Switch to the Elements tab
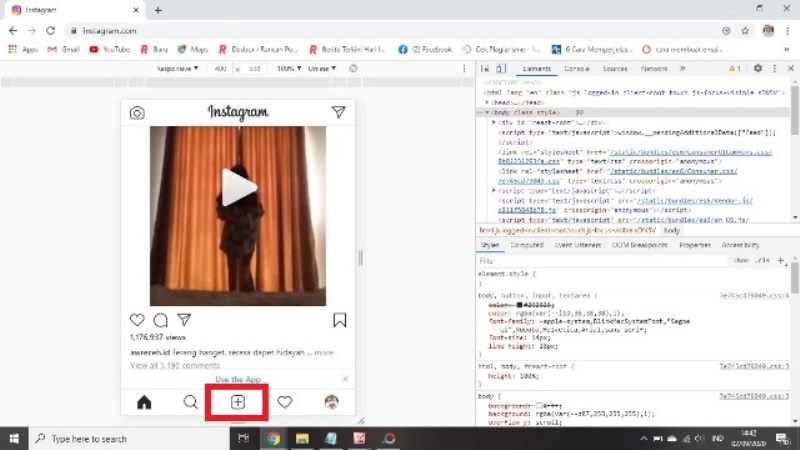Screen dimensions: 800x450 [537, 68]
